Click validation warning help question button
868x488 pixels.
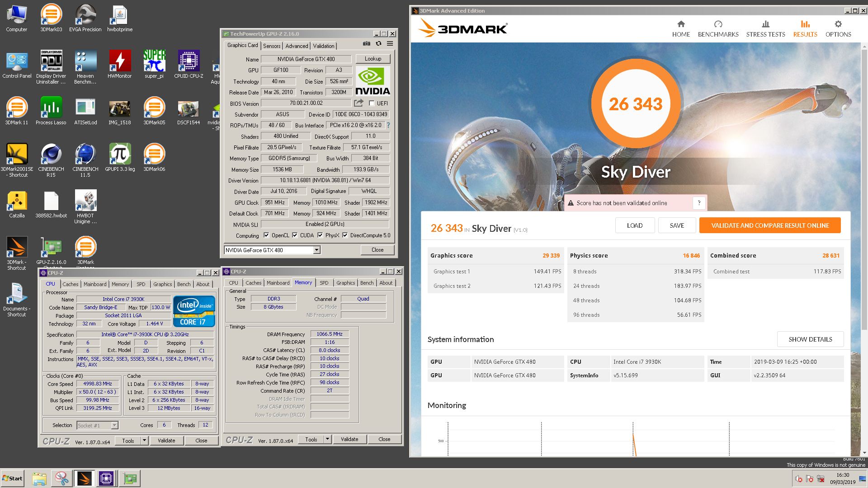[699, 203]
